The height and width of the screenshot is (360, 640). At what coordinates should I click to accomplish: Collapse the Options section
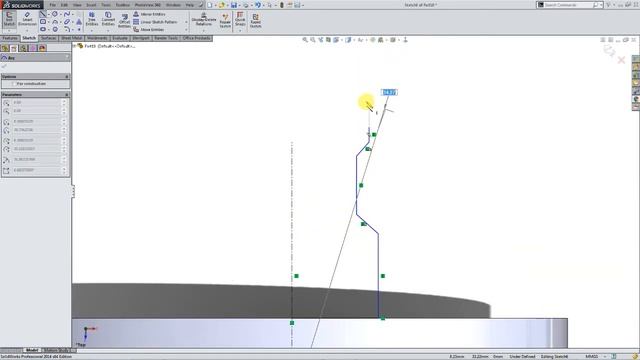[x=67, y=76]
